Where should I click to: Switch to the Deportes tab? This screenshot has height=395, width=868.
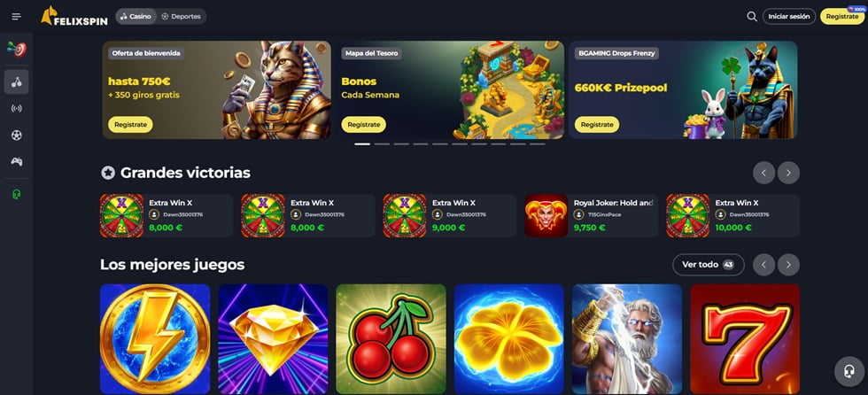pos(181,17)
